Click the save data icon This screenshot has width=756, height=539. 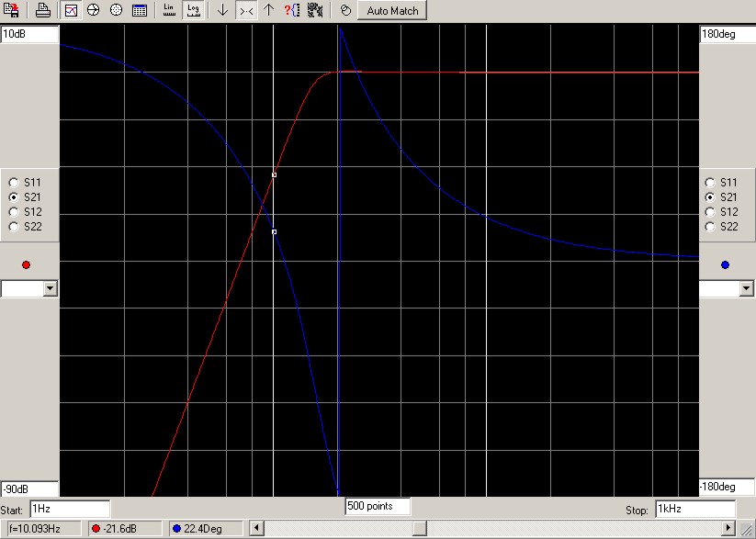tap(11, 10)
